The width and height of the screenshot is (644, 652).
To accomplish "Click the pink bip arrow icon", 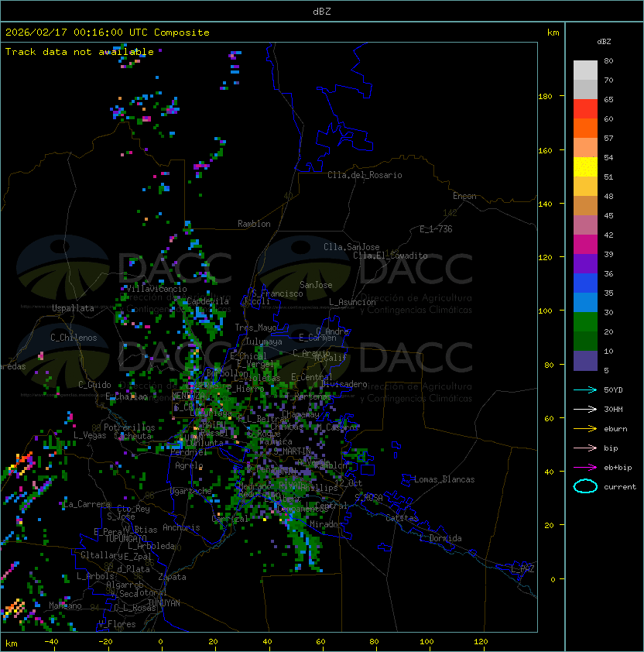I will 585,448.
